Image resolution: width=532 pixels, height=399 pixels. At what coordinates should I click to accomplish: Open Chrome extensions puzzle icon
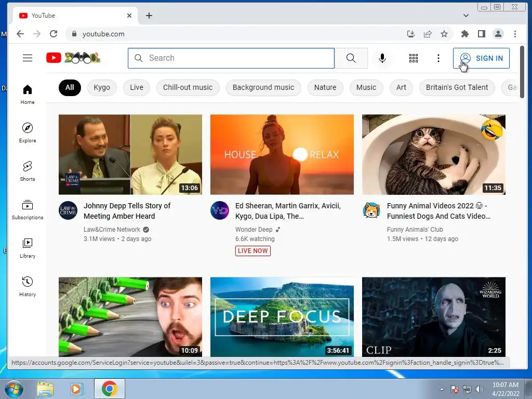[465, 34]
